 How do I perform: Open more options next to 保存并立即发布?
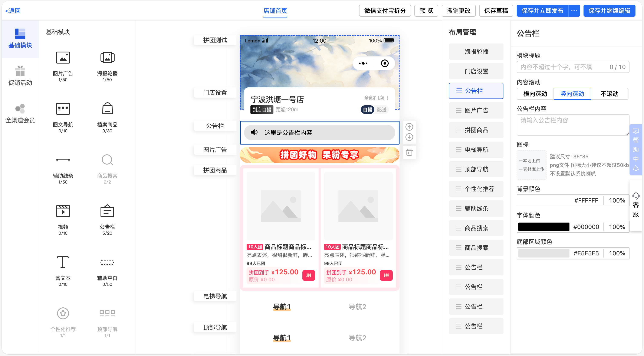[x=574, y=11]
